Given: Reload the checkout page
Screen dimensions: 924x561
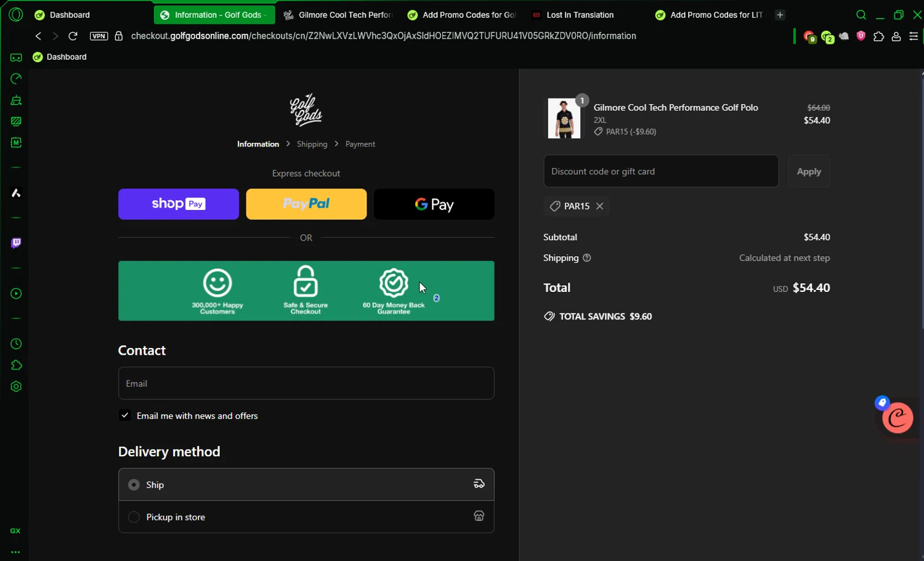Looking at the screenshot, I should click(73, 36).
